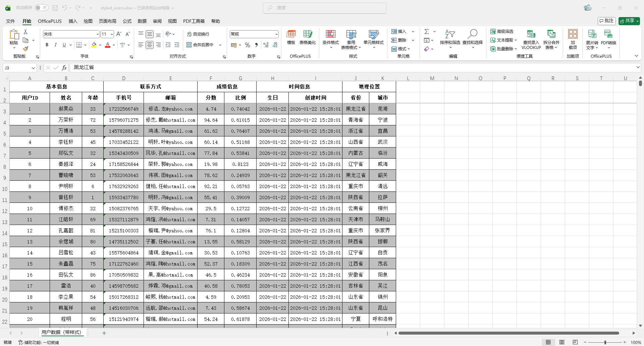Click the AutoSum sigma icon
The height and width of the screenshot is (346, 644).
pyautogui.click(x=427, y=32)
